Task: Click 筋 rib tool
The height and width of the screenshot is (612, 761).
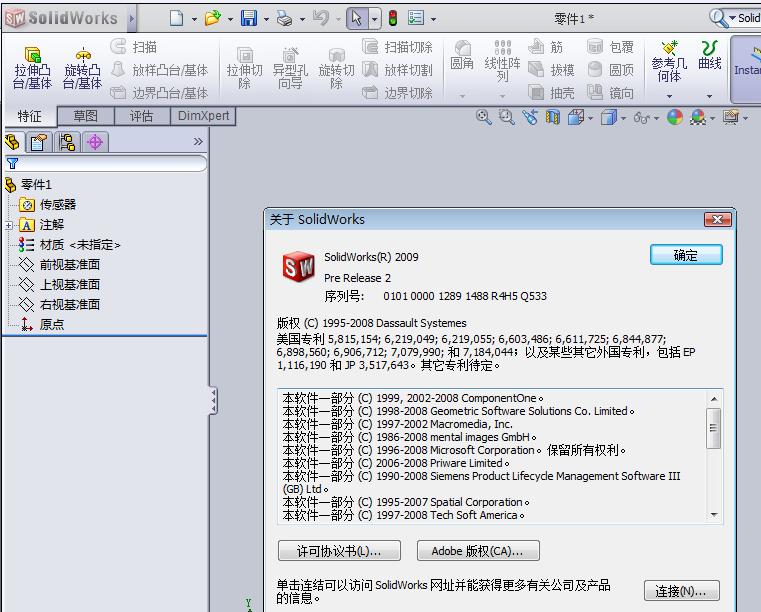Action: point(546,47)
